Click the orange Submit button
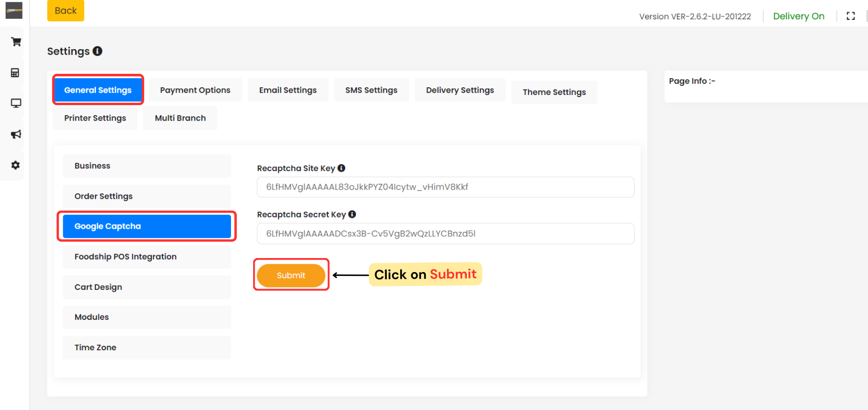Viewport: 868px width, 410px height. pos(291,275)
